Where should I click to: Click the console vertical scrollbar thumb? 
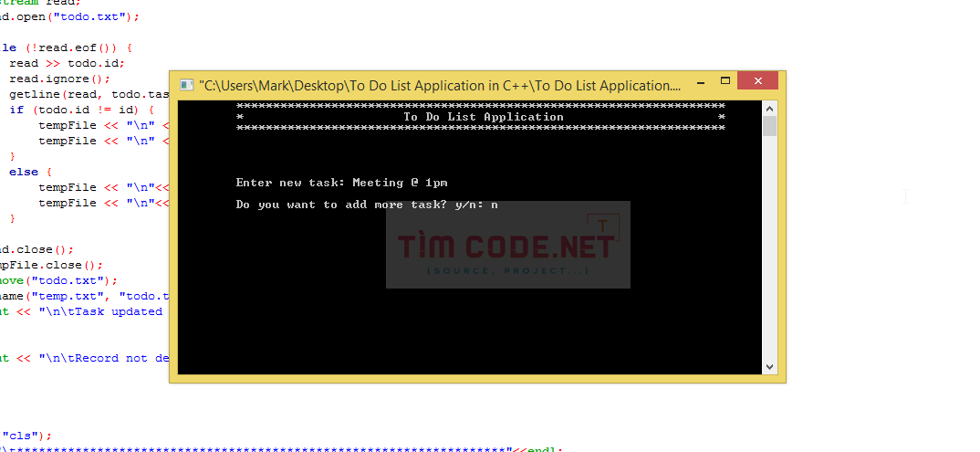click(769, 126)
